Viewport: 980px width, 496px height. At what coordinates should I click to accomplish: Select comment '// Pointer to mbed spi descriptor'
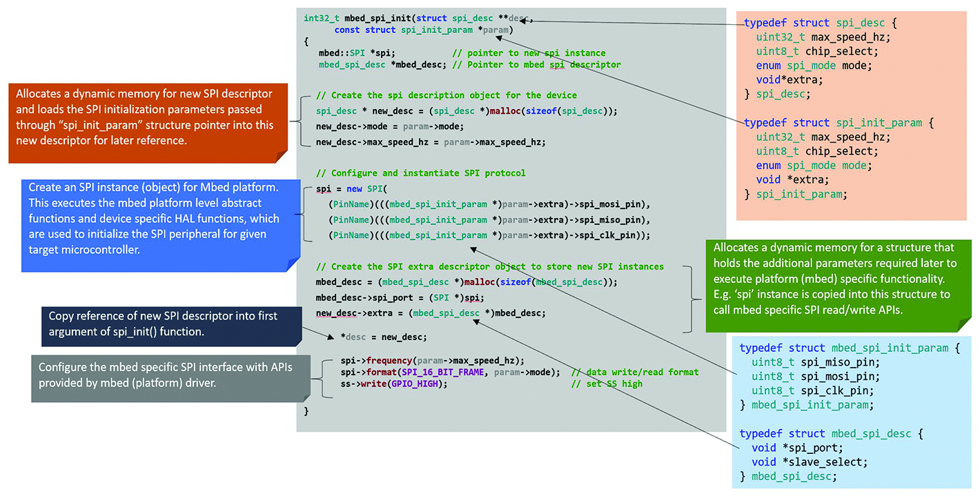pyautogui.click(x=537, y=65)
